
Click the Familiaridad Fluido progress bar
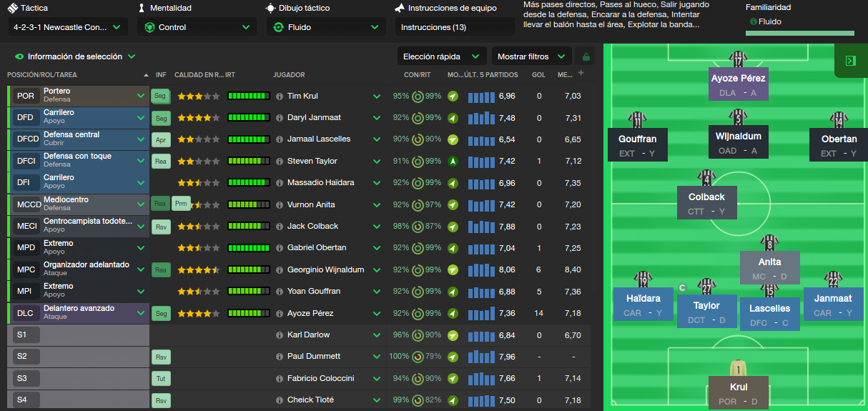click(x=800, y=33)
